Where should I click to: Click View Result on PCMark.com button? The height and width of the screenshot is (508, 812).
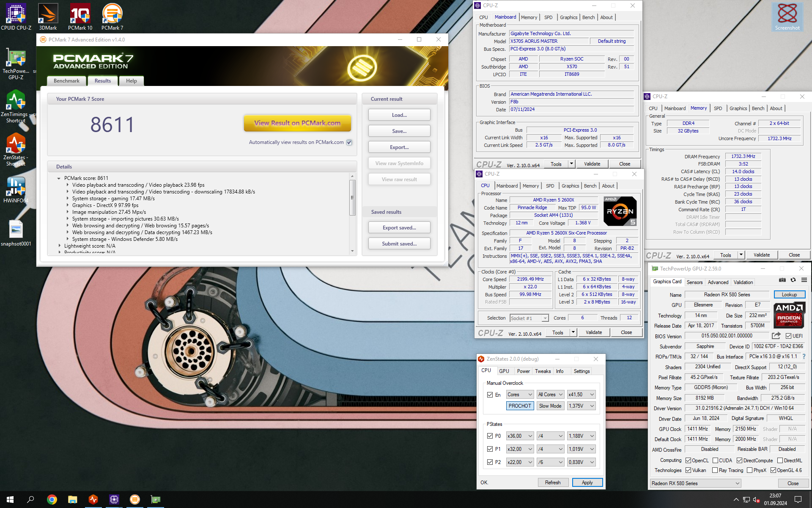[297, 123]
